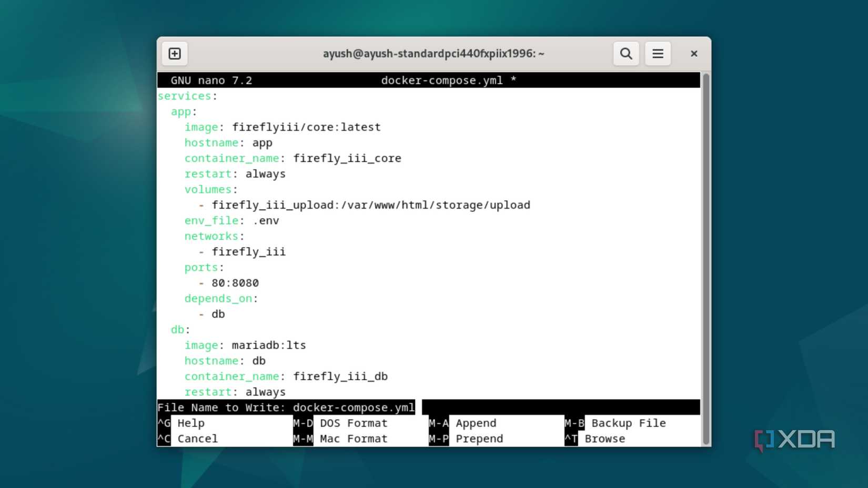This screenshot has height=488, width=868.
Task: Click the ^T Browse shortcut
Action: [595, 439]
